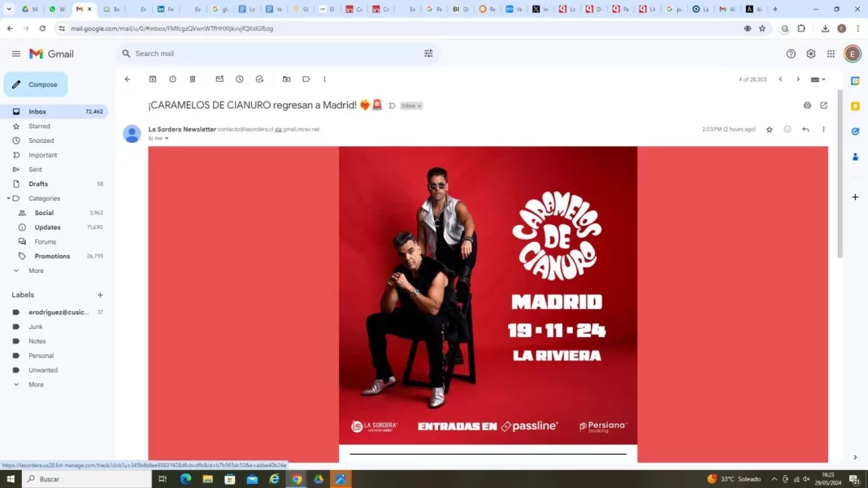Collapse the Gmail main menu sidebar

click(16, 54)
